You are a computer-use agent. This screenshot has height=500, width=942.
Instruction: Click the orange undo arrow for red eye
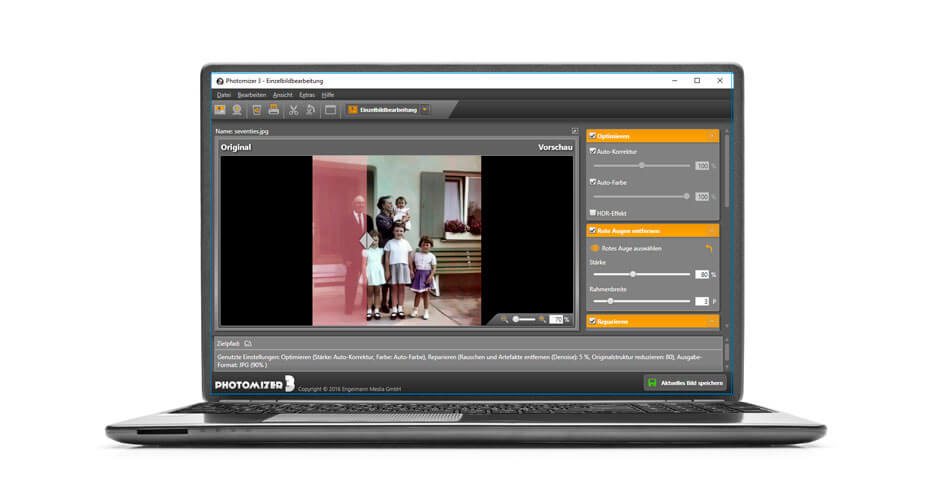click(x=709, y=248)
